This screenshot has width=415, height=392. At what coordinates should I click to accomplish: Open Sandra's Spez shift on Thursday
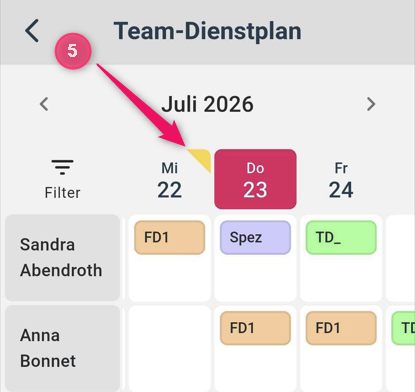click(x=255, y=237)
